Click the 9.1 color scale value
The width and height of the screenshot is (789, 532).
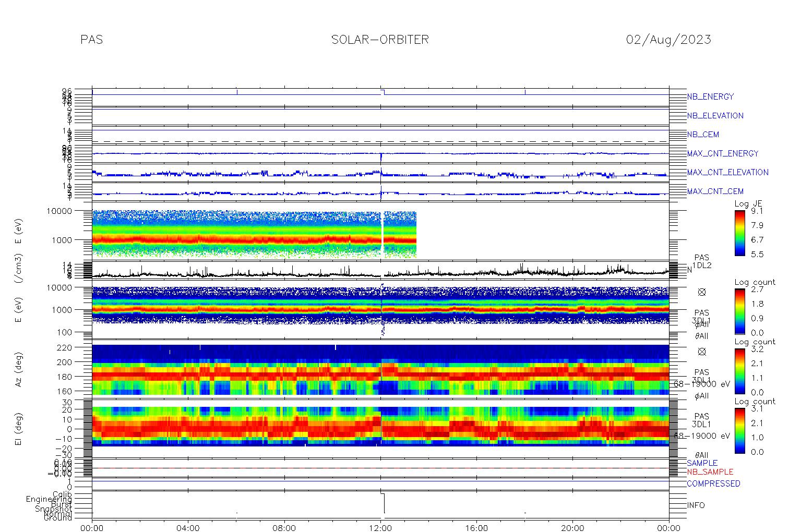pyautogui.click(x=757, y=211)
